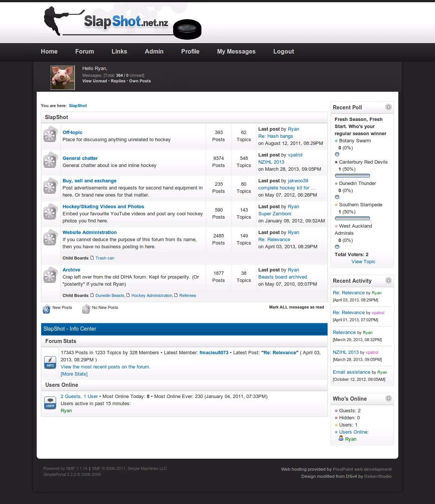Click Canterbury Red Devils poll result bar
435x504 pixels.
coord(352,176)
